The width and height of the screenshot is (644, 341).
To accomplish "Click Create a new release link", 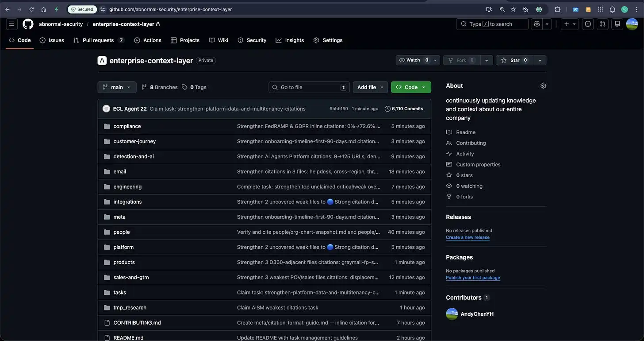I will pos(468,237).
